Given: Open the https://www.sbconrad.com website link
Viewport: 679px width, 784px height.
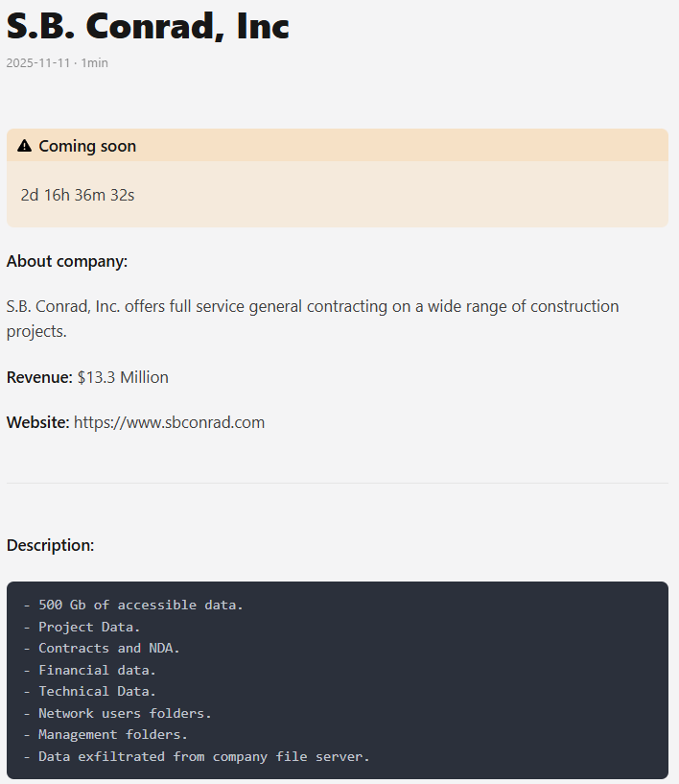Looking at the screenshot, I should coord(169,422).
